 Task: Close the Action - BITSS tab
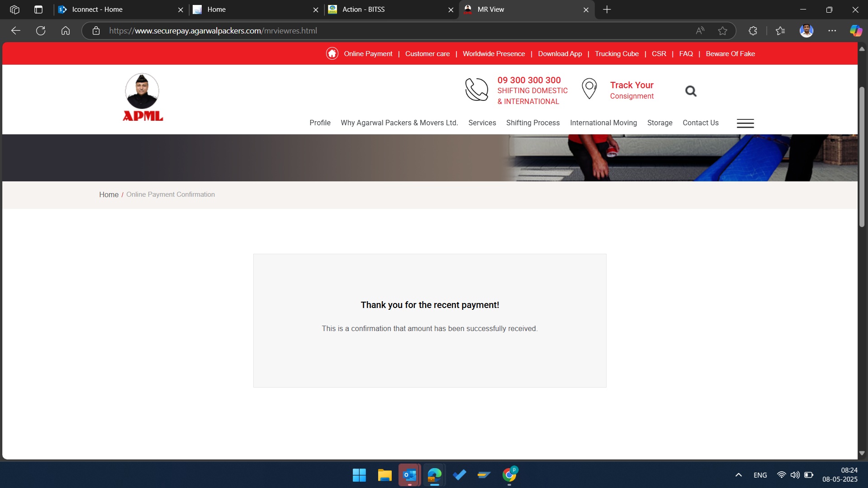(x=451, y=9)
